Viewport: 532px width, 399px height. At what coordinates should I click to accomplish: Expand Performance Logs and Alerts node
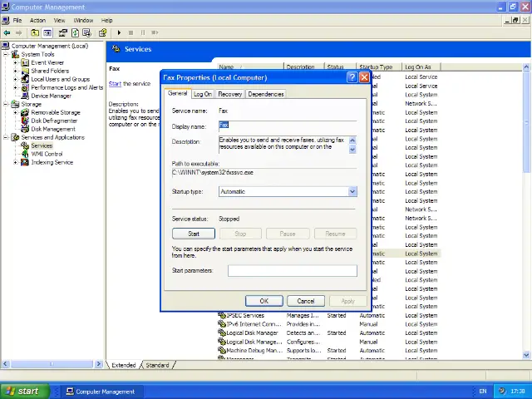click(x=15, y=87)
